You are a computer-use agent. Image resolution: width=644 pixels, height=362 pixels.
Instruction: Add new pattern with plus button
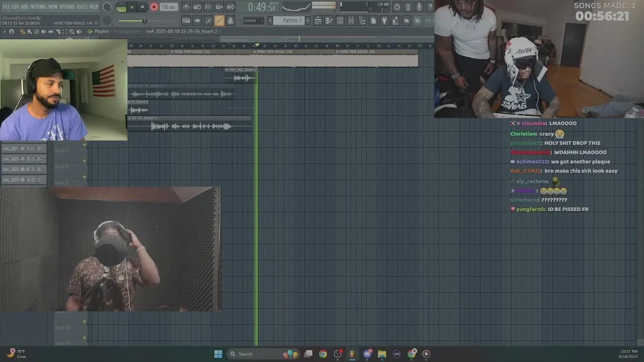[307, 21]
